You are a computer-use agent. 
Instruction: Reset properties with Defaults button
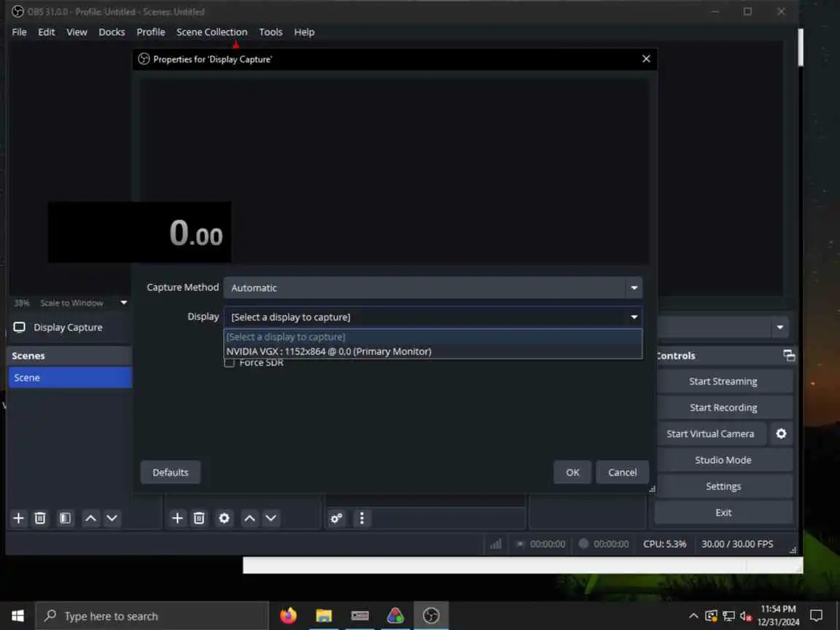171,472
